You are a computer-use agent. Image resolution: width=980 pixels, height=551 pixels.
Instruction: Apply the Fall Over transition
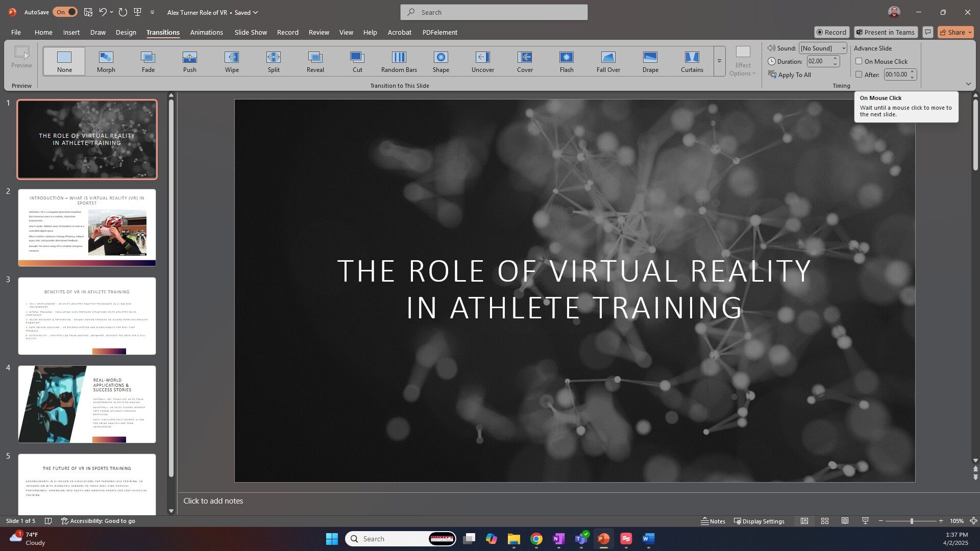(x=608, y=61)
